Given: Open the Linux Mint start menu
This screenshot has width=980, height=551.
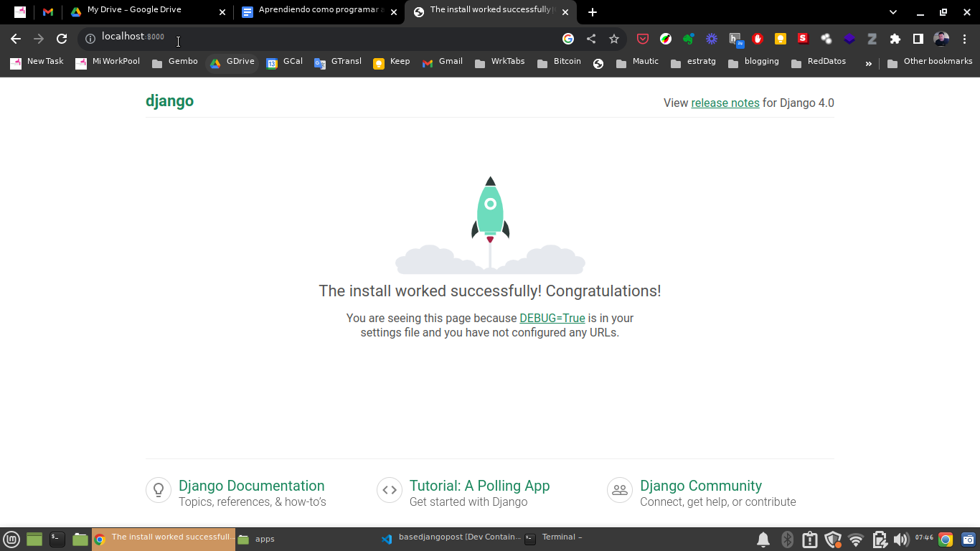Looking at the screenshot, I should [x=11, y=539].
